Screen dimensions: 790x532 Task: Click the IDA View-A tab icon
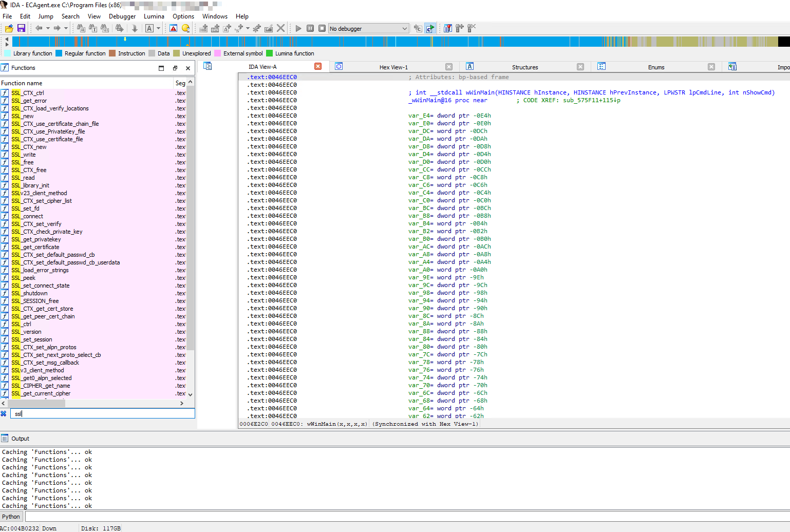(x=208, y=66)
